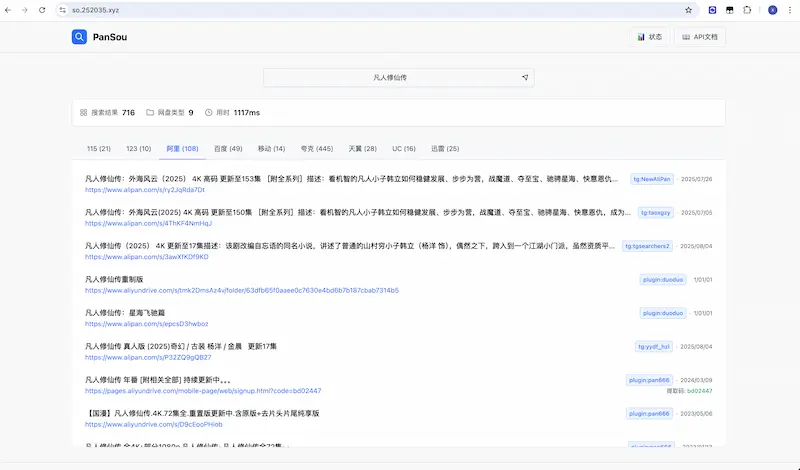This screenshot has width=800, height=470.
Task: Switch to the 天翼 (28) tab
Action: (x=363, y=149)
